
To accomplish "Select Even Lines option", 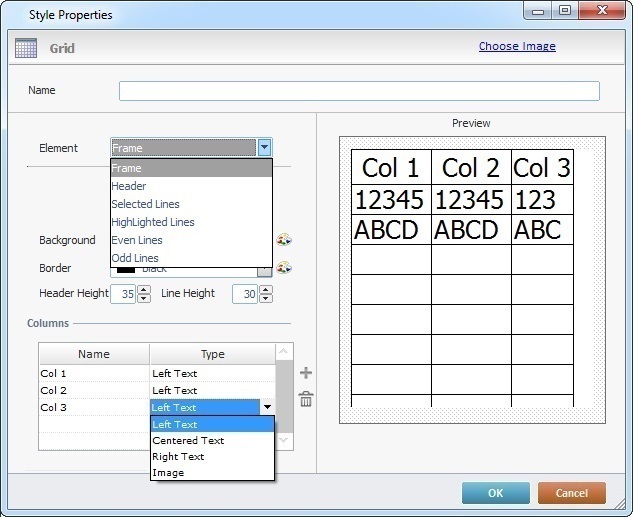I will (x=136, y=240).
